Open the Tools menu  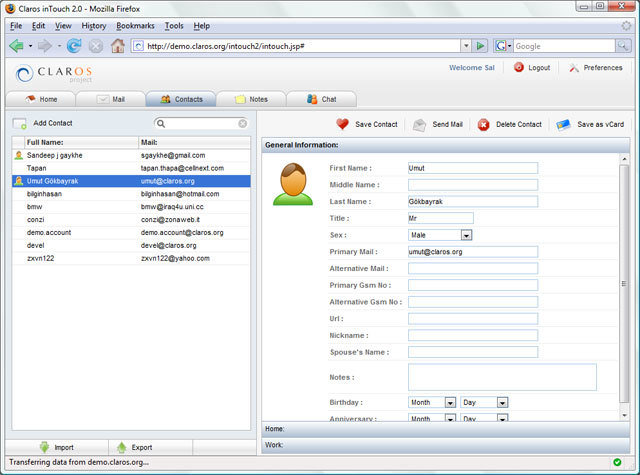[174, 26]
